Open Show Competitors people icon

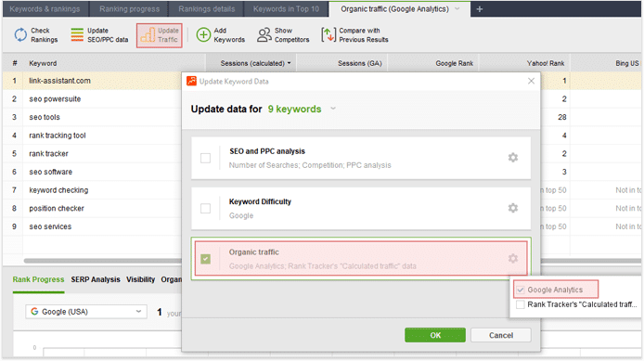point(264,35)
